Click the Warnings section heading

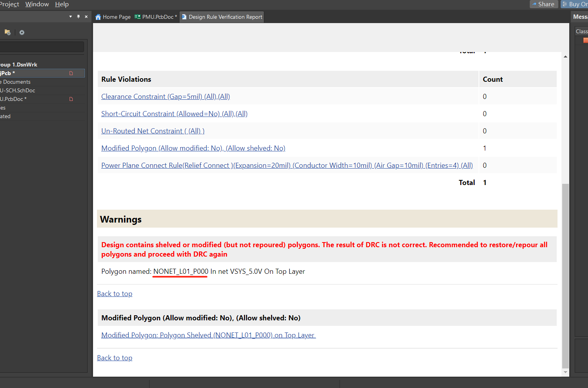coord(121,219)
